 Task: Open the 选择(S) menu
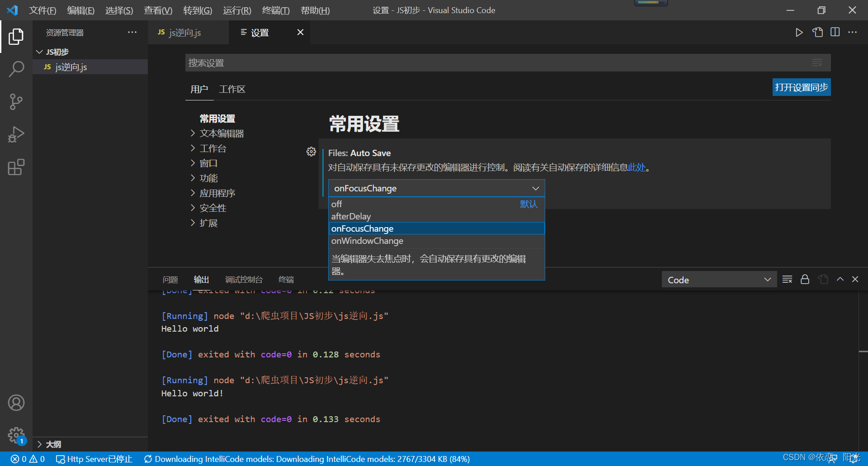point(119,10)
